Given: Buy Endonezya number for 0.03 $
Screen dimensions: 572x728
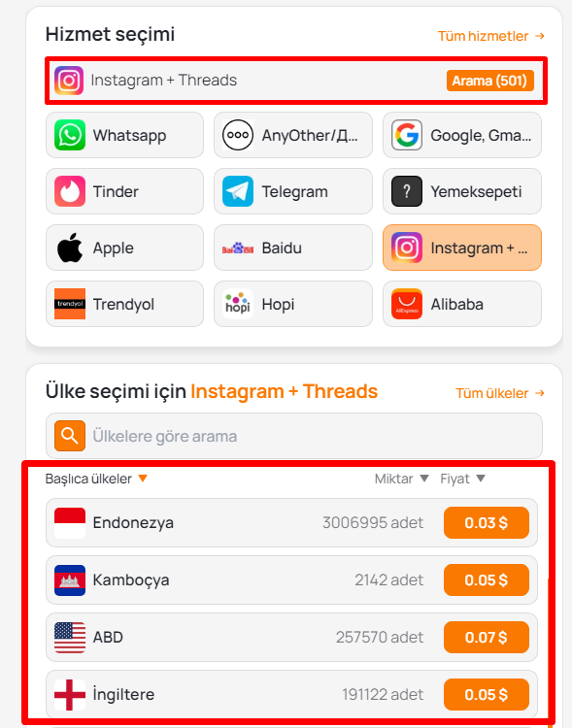Looking at the screenshot, I should click(x=486, y=523).
